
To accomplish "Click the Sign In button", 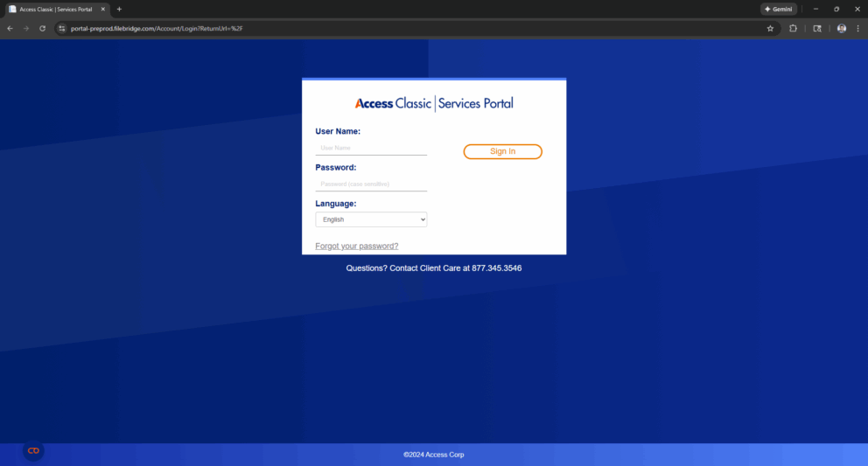I will click(x=502, y=151).
